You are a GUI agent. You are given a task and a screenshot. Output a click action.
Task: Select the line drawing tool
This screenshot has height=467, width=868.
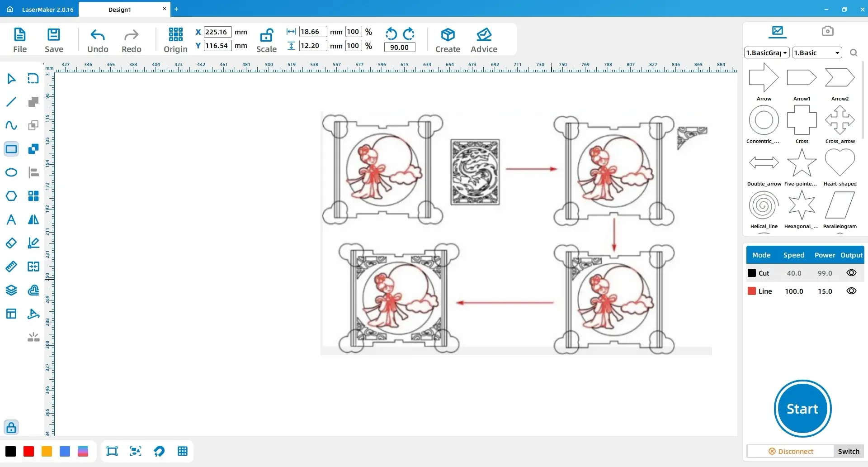click(11, 102)
